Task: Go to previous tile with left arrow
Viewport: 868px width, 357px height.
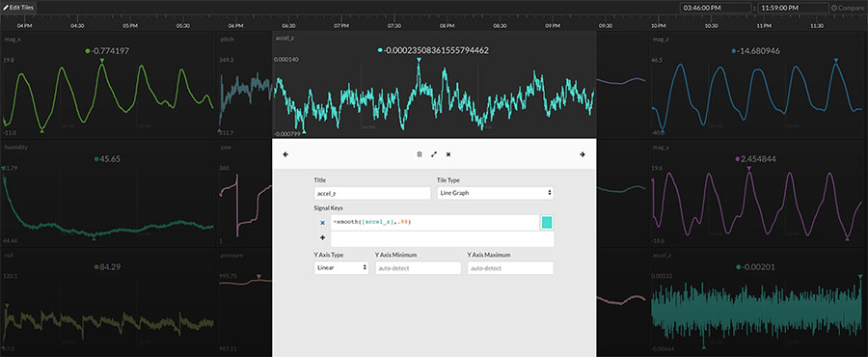Action: click(x=285, y=154)
